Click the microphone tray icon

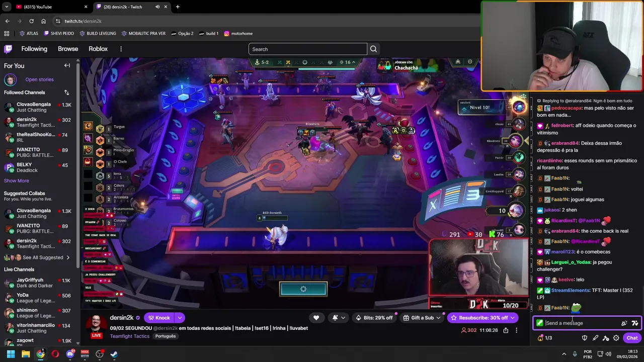[x=575, y=354]
